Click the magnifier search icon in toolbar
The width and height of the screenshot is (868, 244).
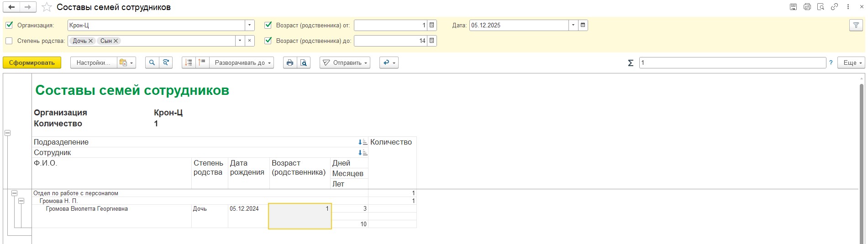click(x=152, y=63)
